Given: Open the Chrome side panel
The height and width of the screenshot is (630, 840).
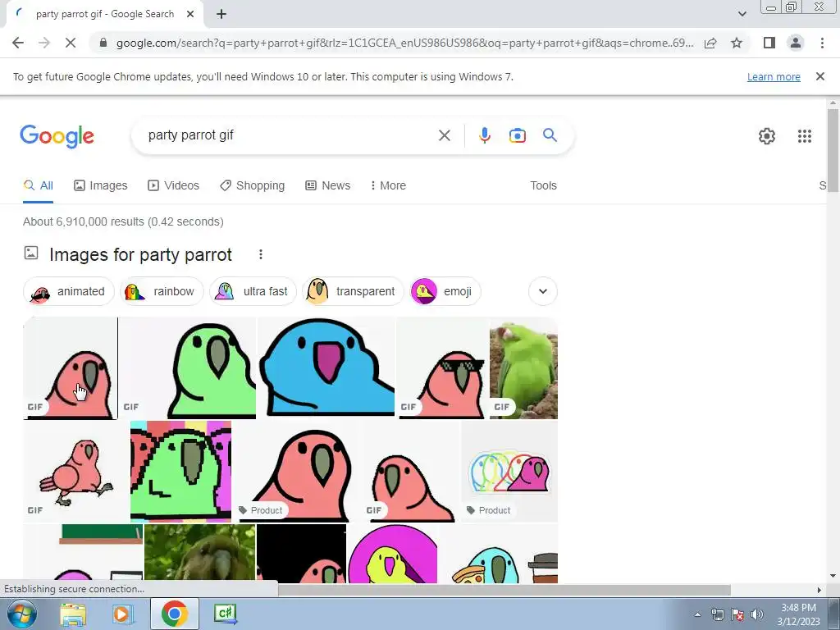Looking at the screenshot, I should [x=769, y=43].
